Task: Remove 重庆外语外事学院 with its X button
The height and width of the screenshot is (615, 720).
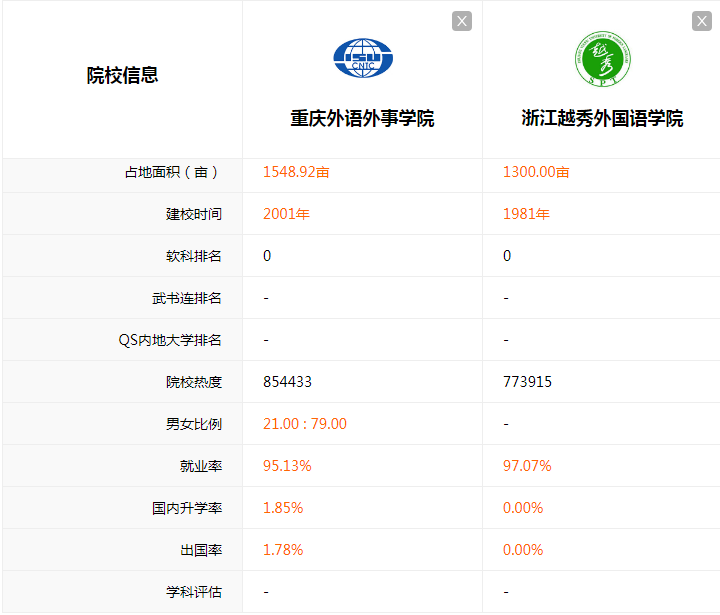Action: click(x=462, y=21)
